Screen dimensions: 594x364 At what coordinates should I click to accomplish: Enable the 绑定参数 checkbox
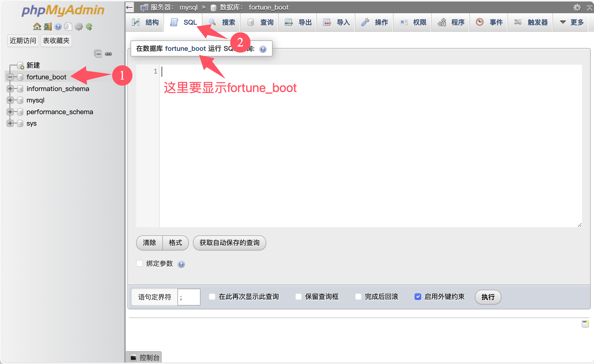click(139, 263)
